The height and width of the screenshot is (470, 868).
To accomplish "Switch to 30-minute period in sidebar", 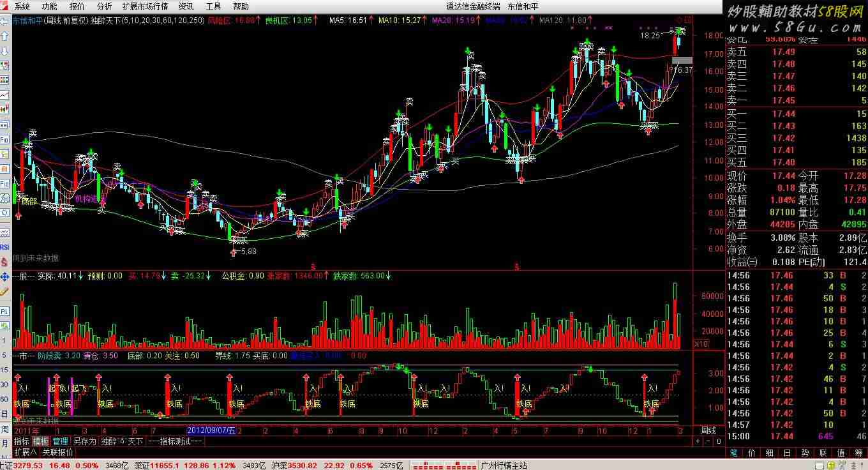I will click(x=4, y=384).
